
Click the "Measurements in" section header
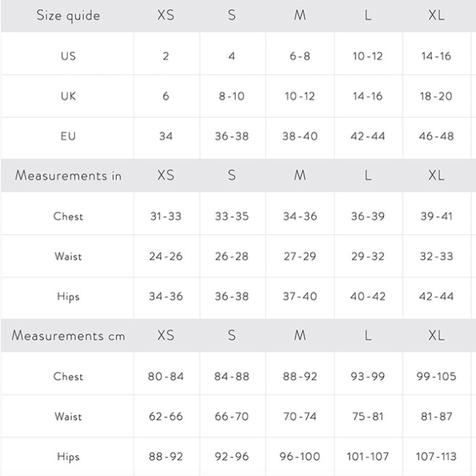coord(68,176)
